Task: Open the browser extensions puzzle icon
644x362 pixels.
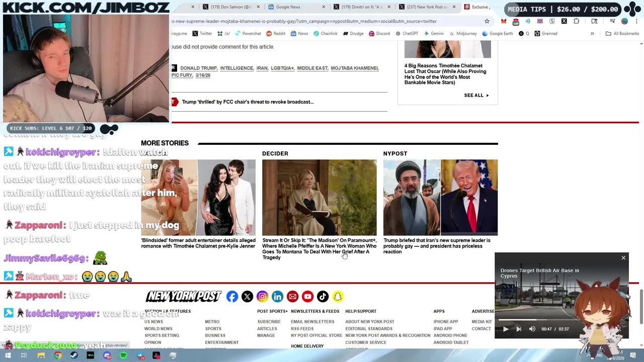Action: pos(576,21)
